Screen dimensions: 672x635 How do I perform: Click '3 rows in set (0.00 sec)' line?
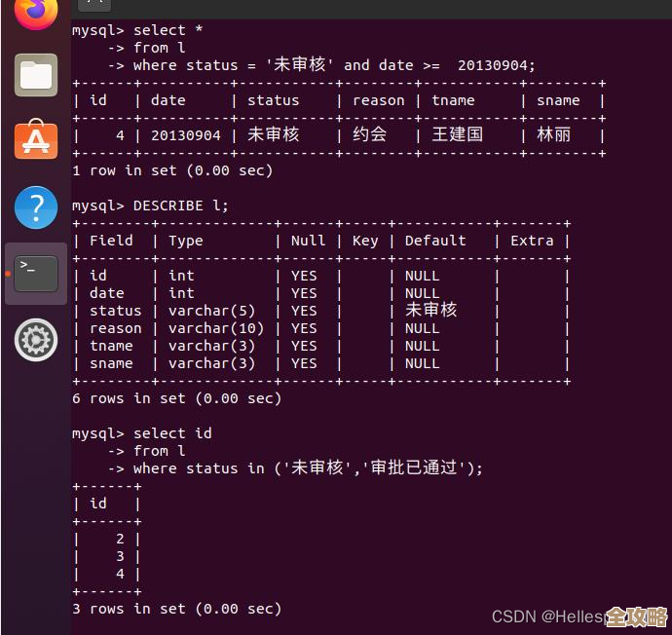point(177,609)
